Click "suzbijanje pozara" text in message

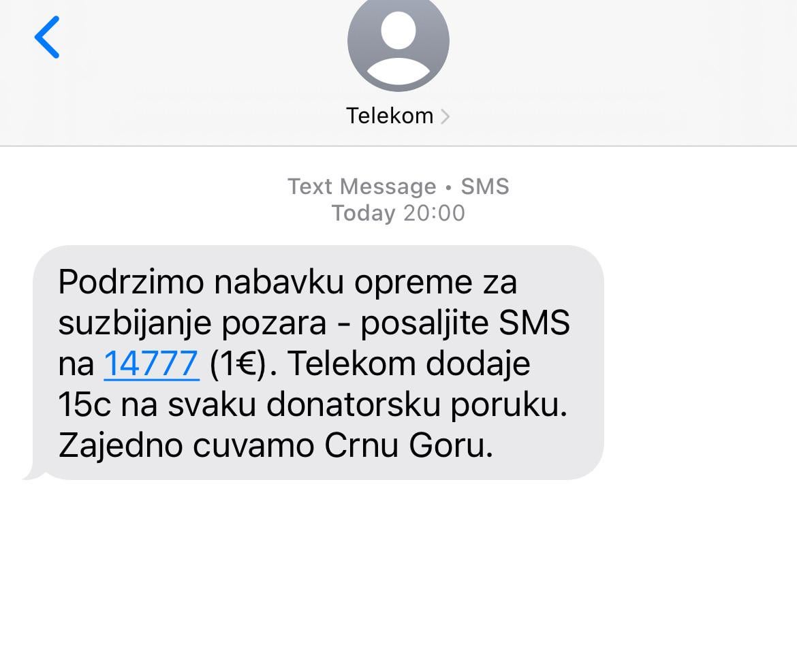coord(192,323)
